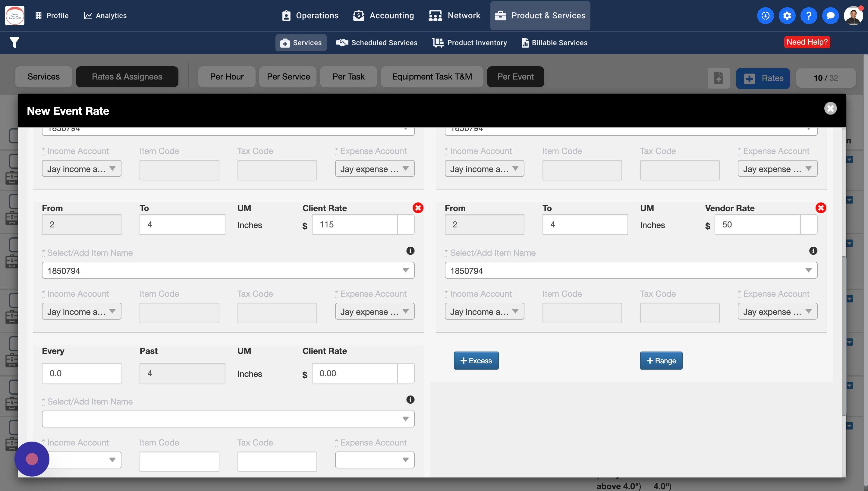Click the + Range button
This screenshot has width=868, height=491.
coord(661,361)
